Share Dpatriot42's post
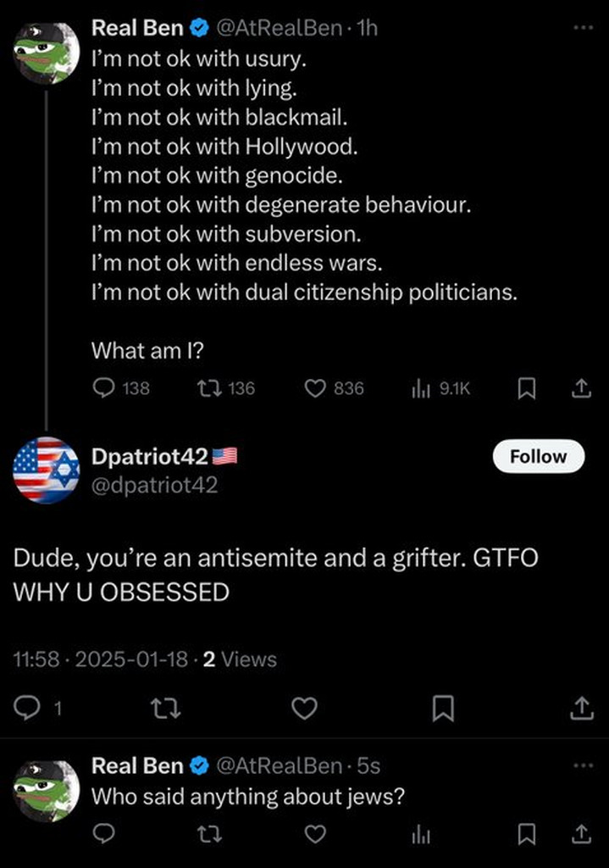 [582, 707]
